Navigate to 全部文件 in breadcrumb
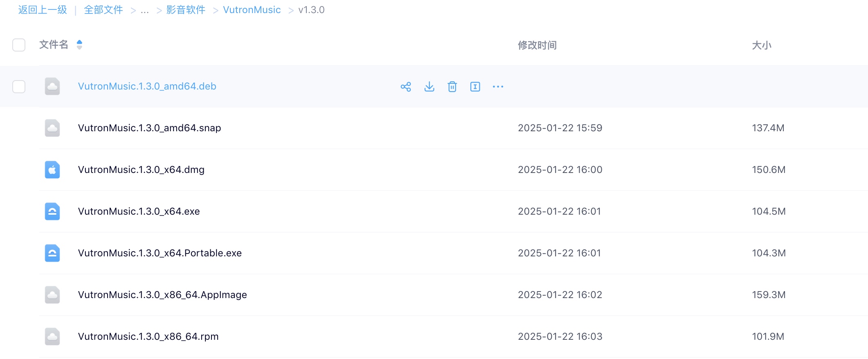 tap(103, 10)
